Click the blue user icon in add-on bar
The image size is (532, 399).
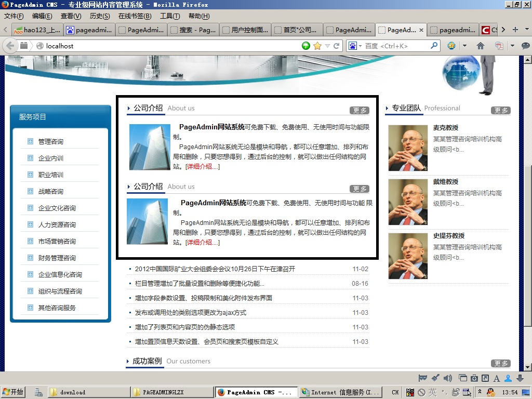coord(508,378)
